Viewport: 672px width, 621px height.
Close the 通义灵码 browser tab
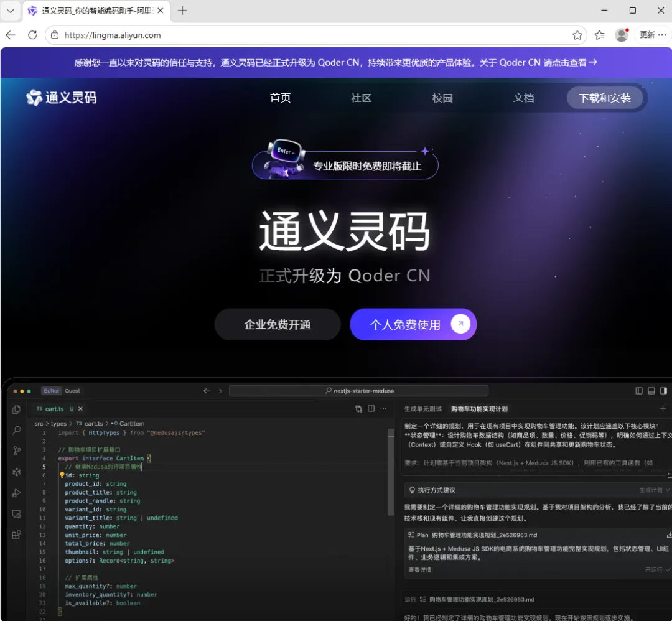tap(161, 11)
